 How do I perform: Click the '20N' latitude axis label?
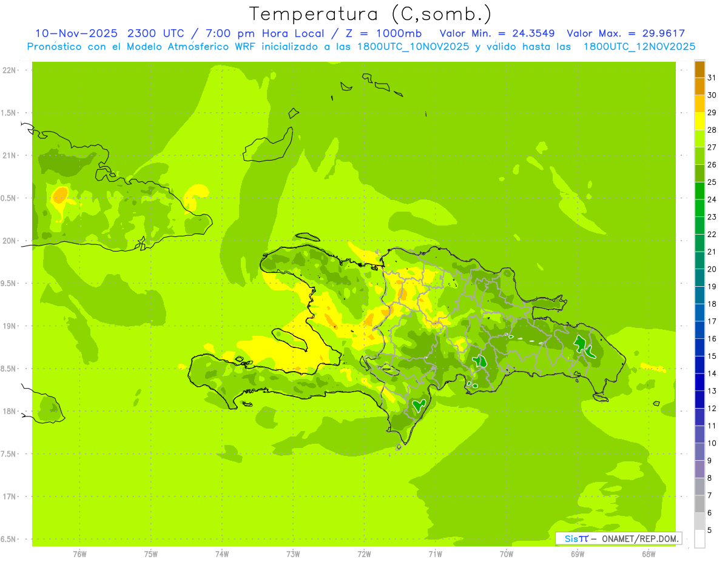[x=10, y=241]
